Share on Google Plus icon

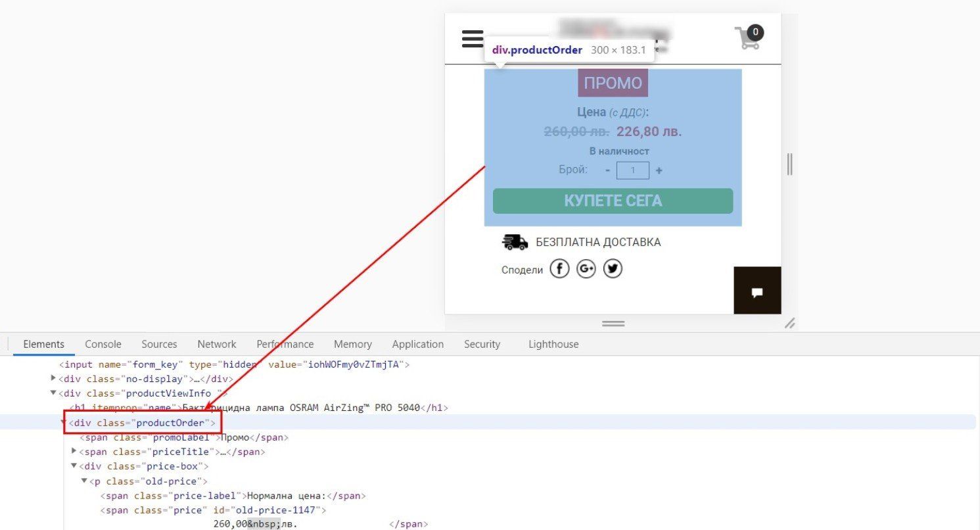pyautogui.click(x=586, y=269)
